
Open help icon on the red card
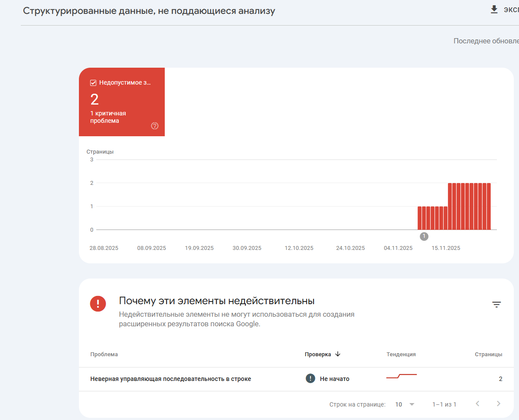click(155, 126)
